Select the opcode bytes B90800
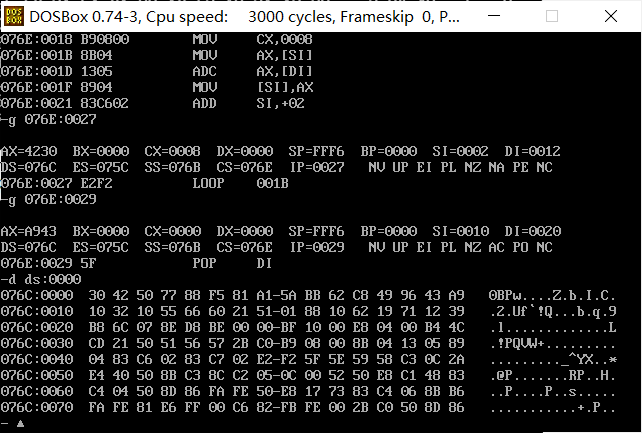Viewport: 642px width, 433px height. click(105, 39)
